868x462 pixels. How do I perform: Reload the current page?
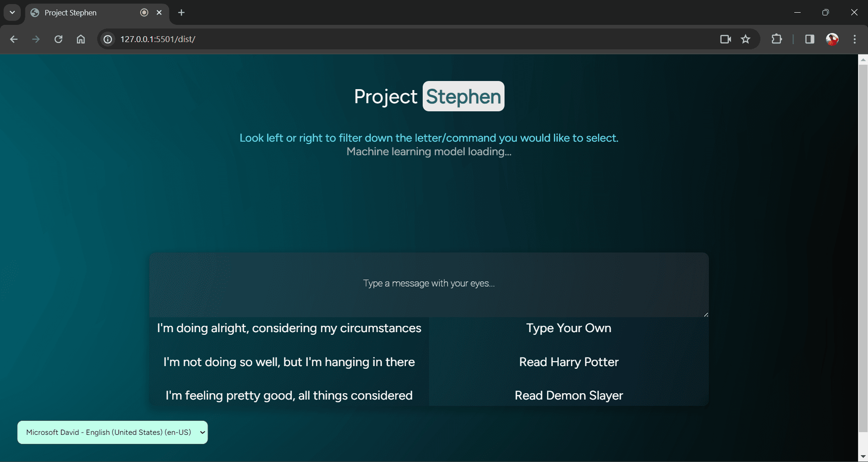(58, 39)
